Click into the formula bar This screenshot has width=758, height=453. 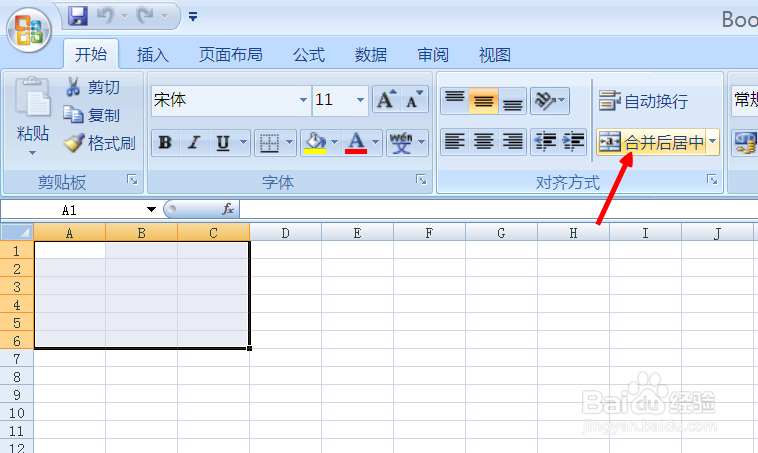click(x=498, y=210)
